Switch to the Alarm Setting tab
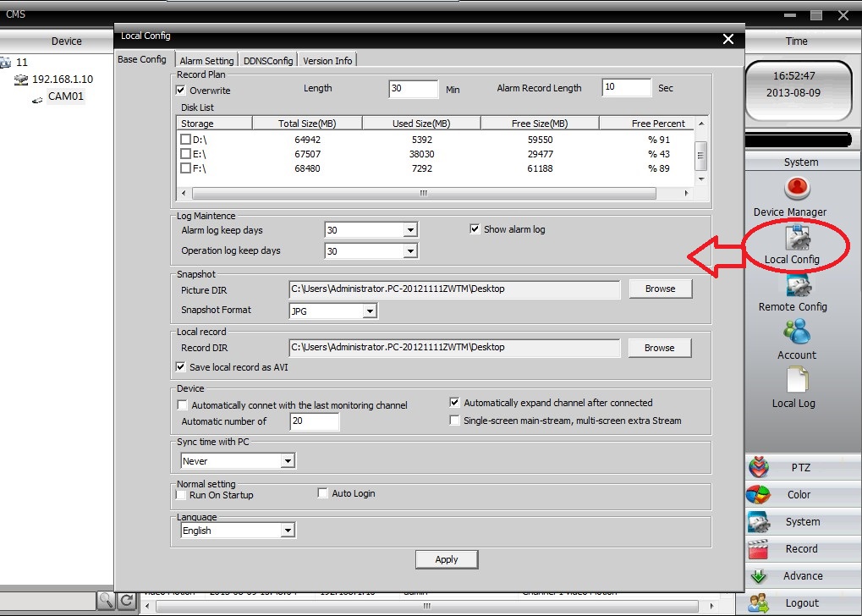The width and height of the screenshot is (862, 616). coord(206,61)
